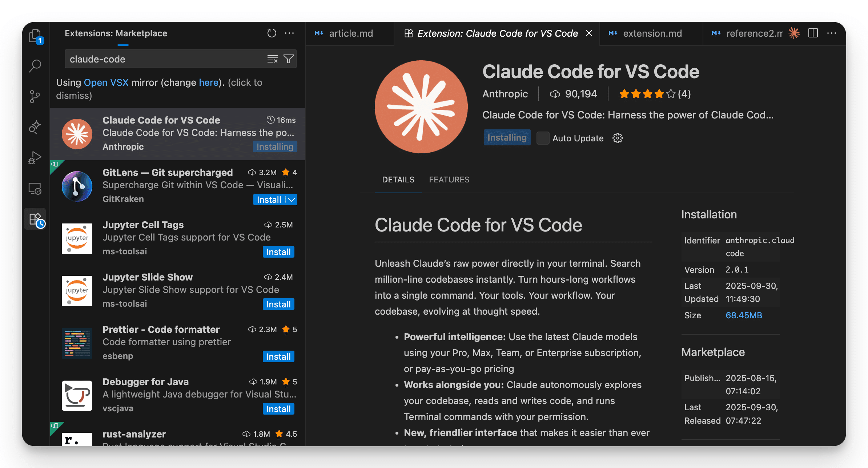Open the Explorer view in activity bar
868x468 pixels.
(x=35, y=36)
